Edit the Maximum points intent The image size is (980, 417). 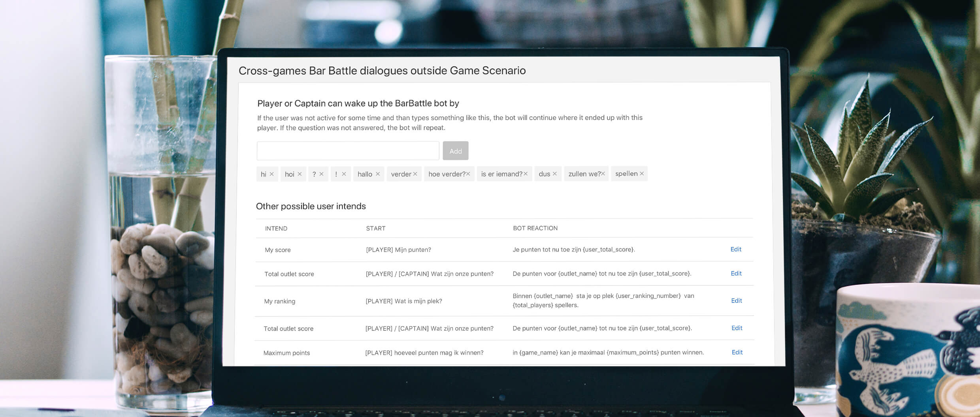(737, 352)
